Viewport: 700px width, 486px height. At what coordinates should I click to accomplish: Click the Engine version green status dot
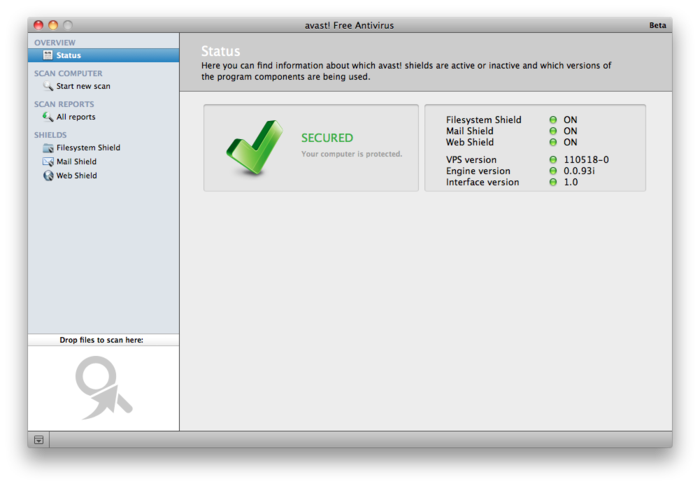[553, 171]
